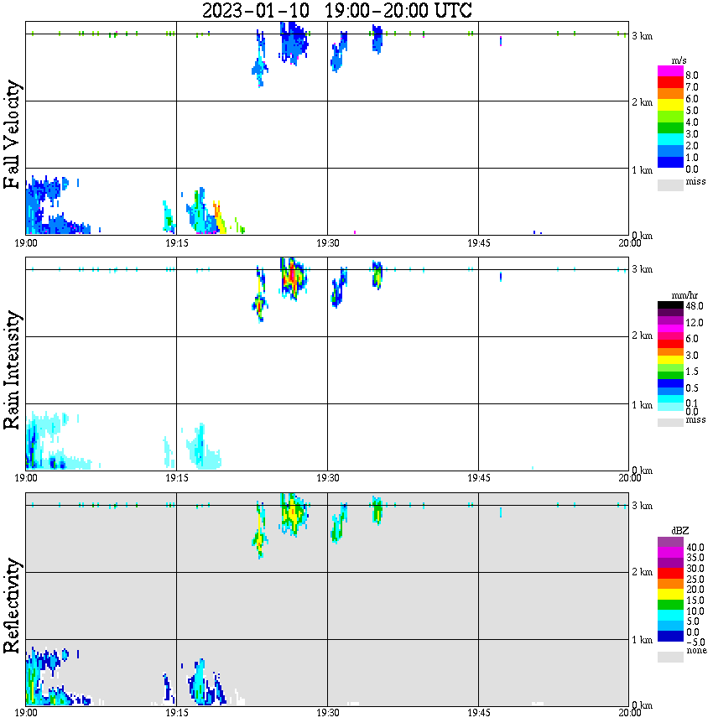The width and height of the screenshot is (713, 728).
Task: Click the "dBZ" unit label
Action: [680, 531]
